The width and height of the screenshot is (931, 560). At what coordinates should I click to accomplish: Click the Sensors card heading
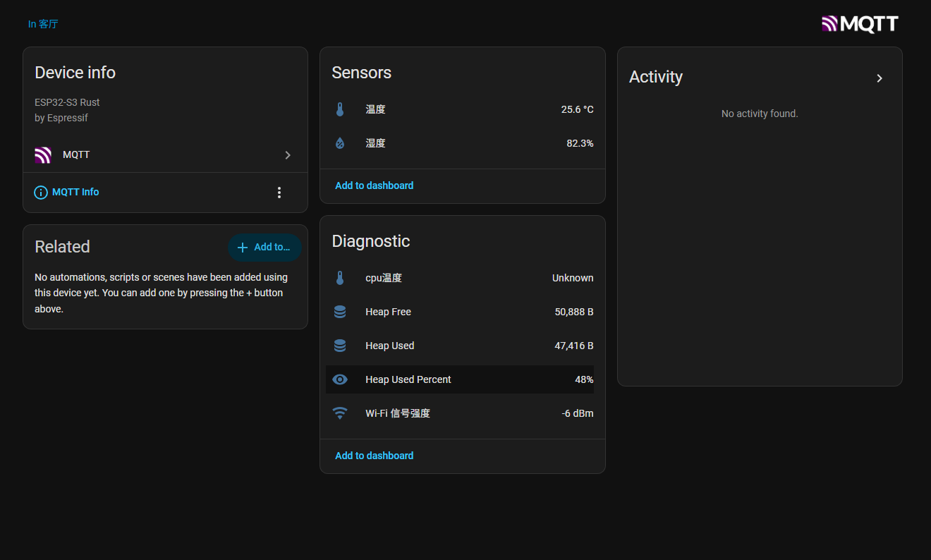(361, 73)
